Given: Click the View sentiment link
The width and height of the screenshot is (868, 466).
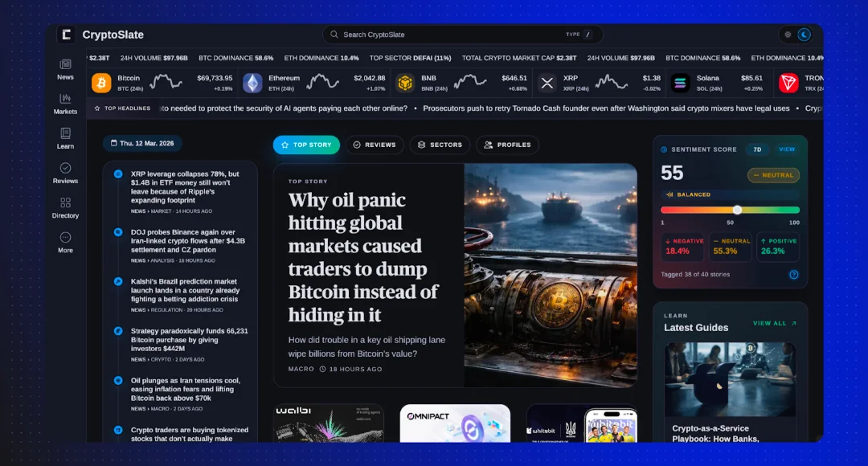Looking at the screenshot, I should 787,149.
